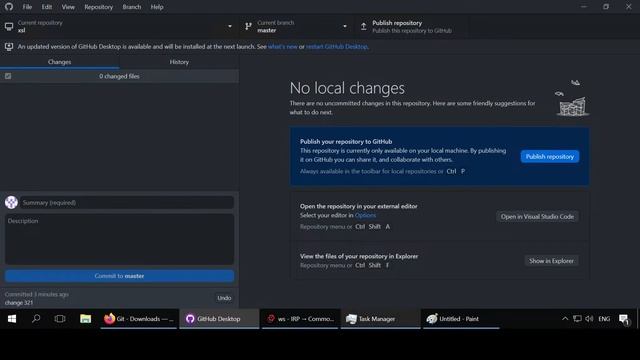Click the update notification banner icon

point(9,47)
